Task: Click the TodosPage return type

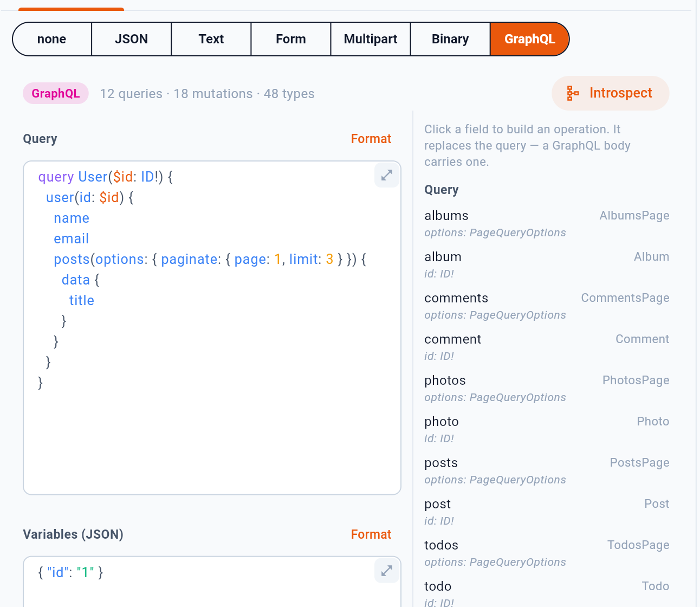Action: 638,545
